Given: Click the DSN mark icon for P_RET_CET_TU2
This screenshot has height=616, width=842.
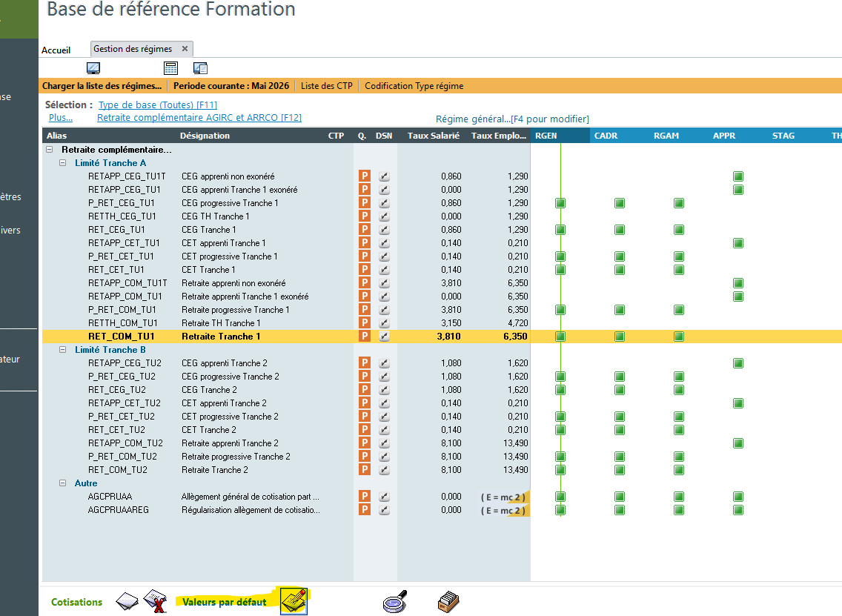Looking at the screenshot, I should click(384, 416).
